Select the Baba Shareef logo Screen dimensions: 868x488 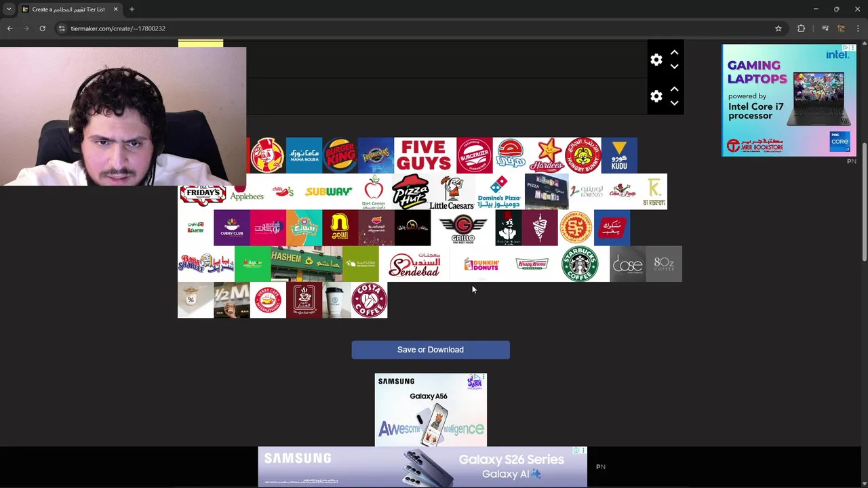click(206, 264)
